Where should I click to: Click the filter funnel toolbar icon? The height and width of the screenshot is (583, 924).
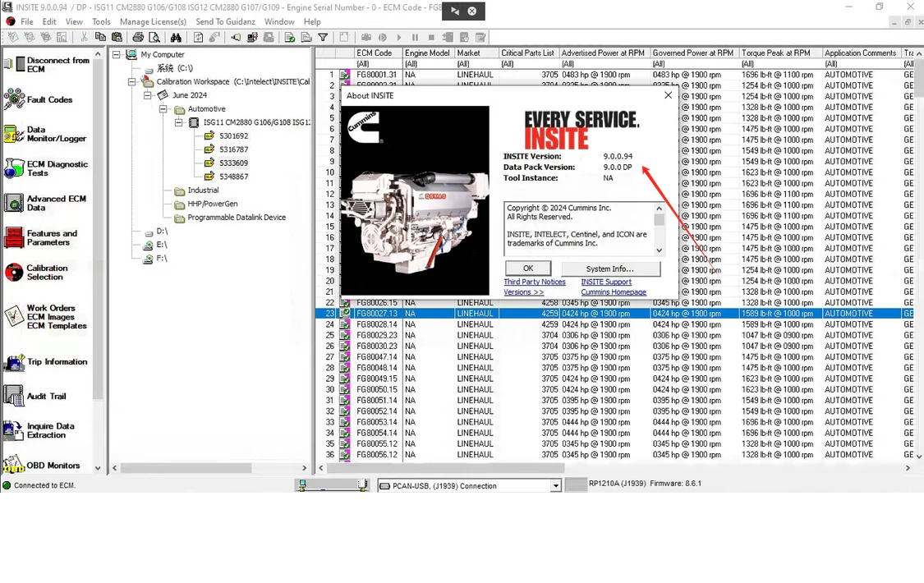323,37
